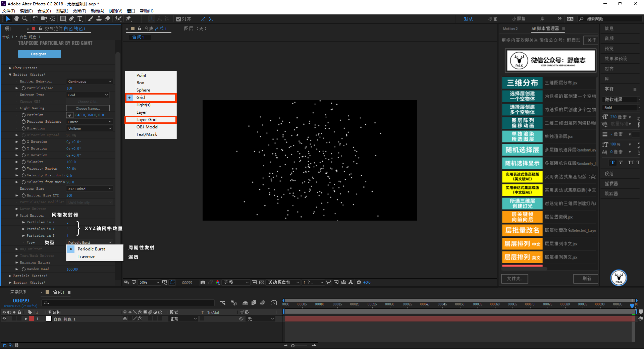Switch to the 渲染队列 tab
Image resolution: width=644 pixels, height=349 pixels.
pos(18,292)
